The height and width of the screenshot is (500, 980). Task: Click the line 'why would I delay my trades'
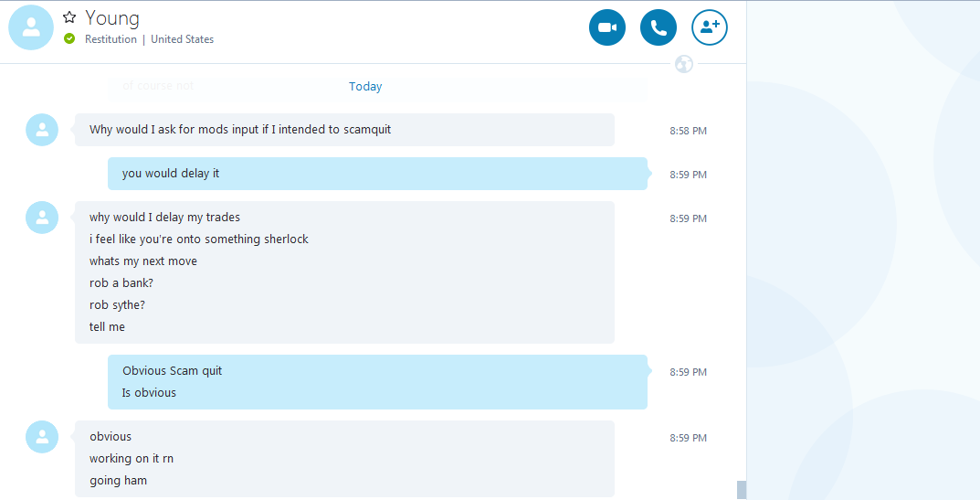pos(164,218)
